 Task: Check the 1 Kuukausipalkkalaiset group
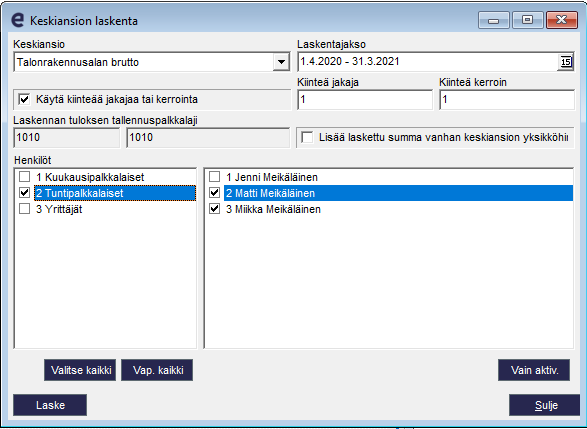[24, 177]
